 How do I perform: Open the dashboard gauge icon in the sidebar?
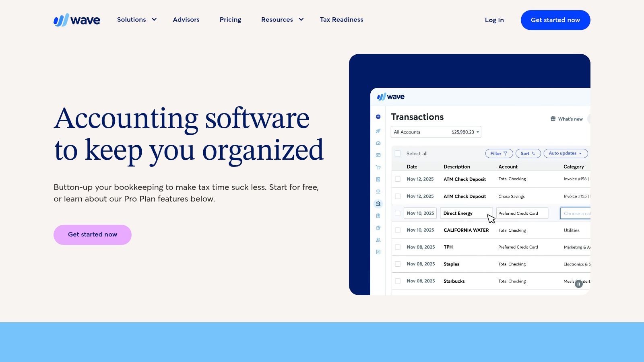pyautogui.click(x=378, y=143)
